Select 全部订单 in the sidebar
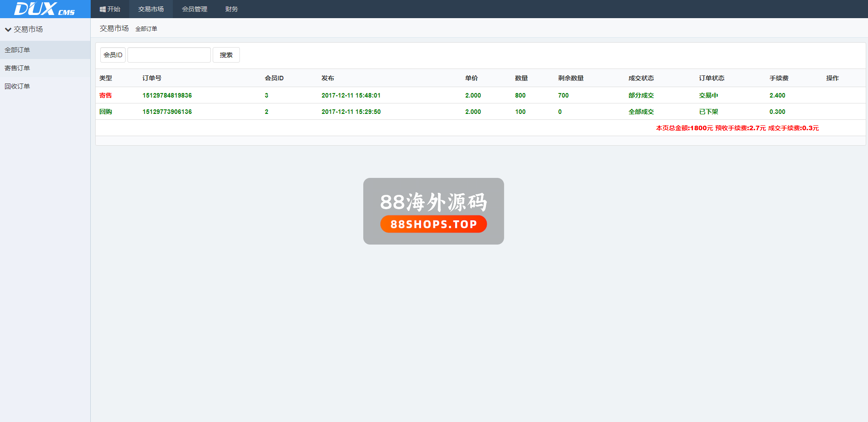 (17, 50)
